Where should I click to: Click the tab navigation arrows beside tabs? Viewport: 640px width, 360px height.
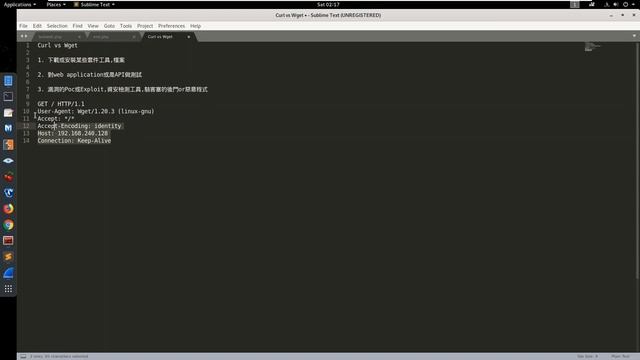coord(24,36)
